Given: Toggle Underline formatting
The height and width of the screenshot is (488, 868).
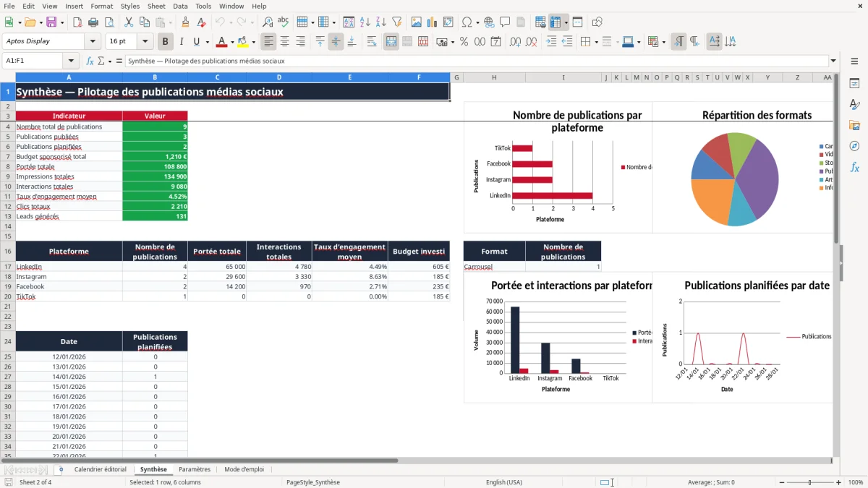Looking at the screenshot, I should [197, 42].
